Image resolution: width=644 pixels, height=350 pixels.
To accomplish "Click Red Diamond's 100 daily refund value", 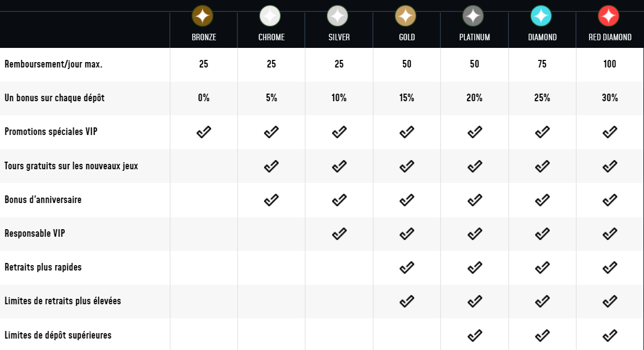I will 610,64.
